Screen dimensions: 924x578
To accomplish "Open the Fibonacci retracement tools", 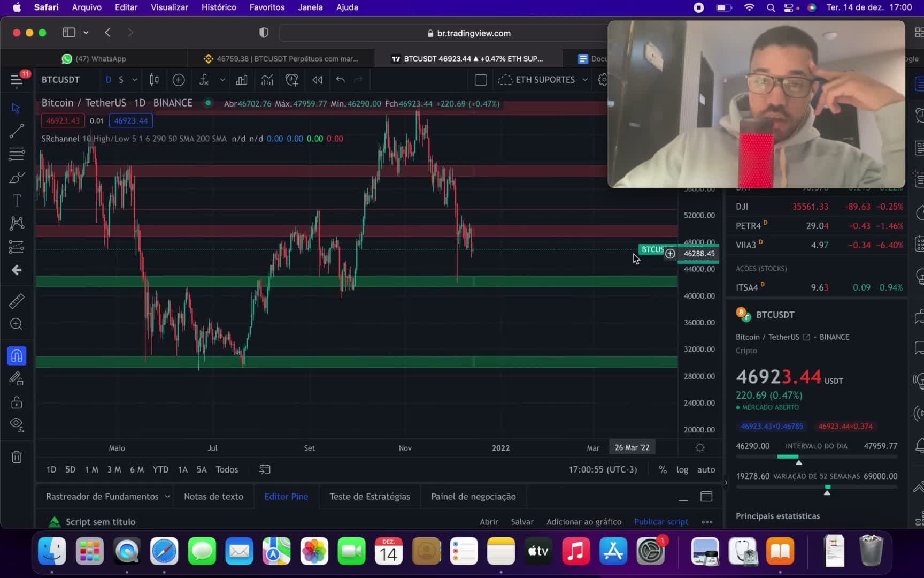I will (17, 154).
